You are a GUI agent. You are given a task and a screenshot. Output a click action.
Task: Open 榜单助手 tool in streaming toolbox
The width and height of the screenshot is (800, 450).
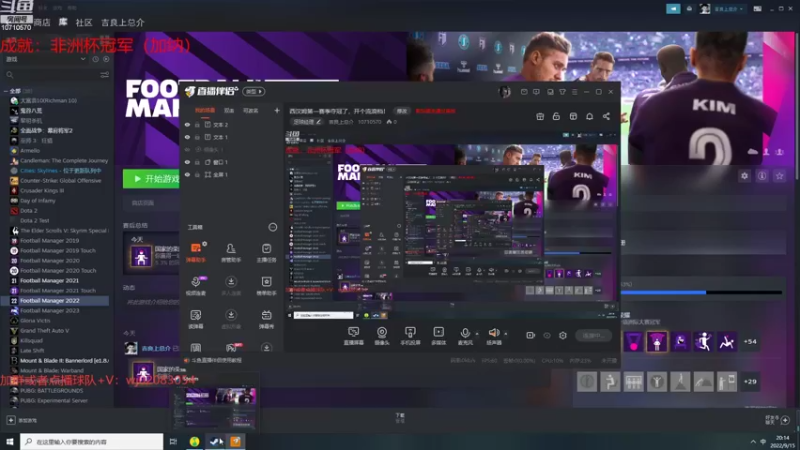point(266,286)
